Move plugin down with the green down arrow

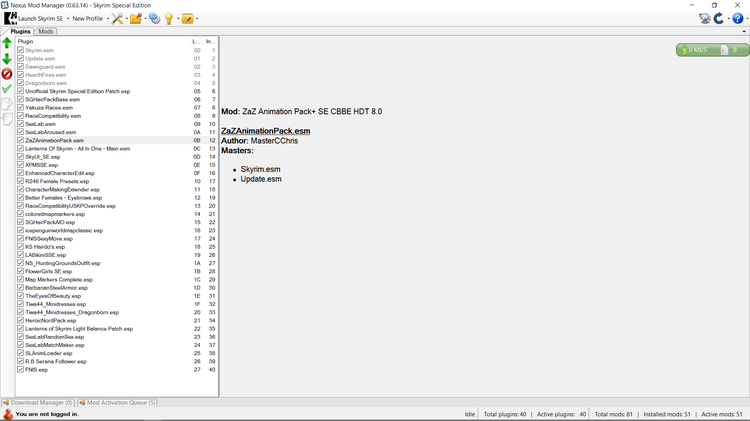pos(7,59)
